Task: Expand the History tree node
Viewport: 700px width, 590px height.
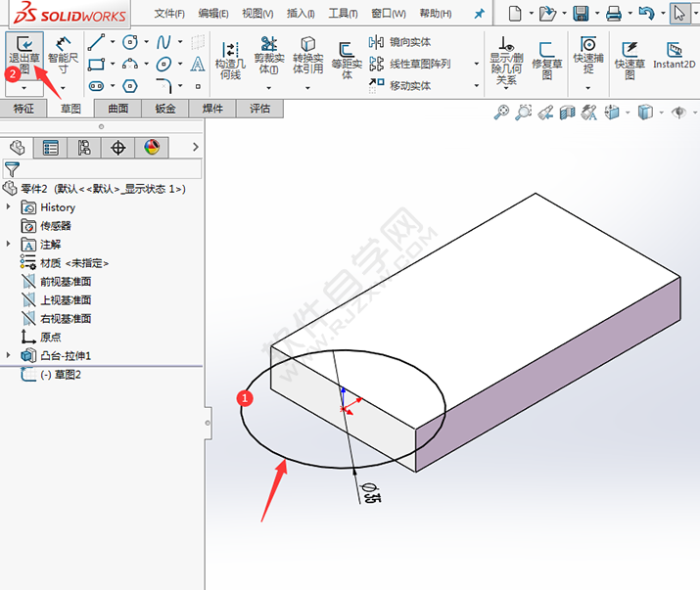Action: pyautogui.click(x=8, y=206)
